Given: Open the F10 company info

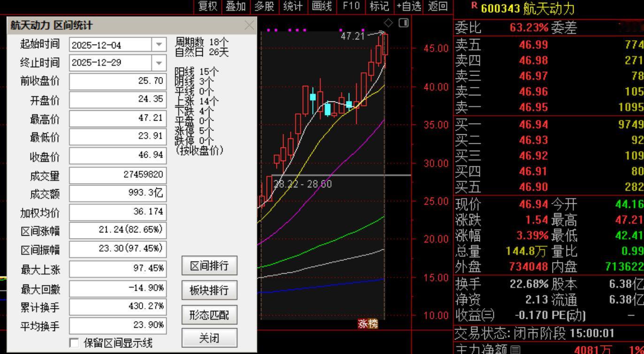Looking at the screenshot, I should [351, 6].
